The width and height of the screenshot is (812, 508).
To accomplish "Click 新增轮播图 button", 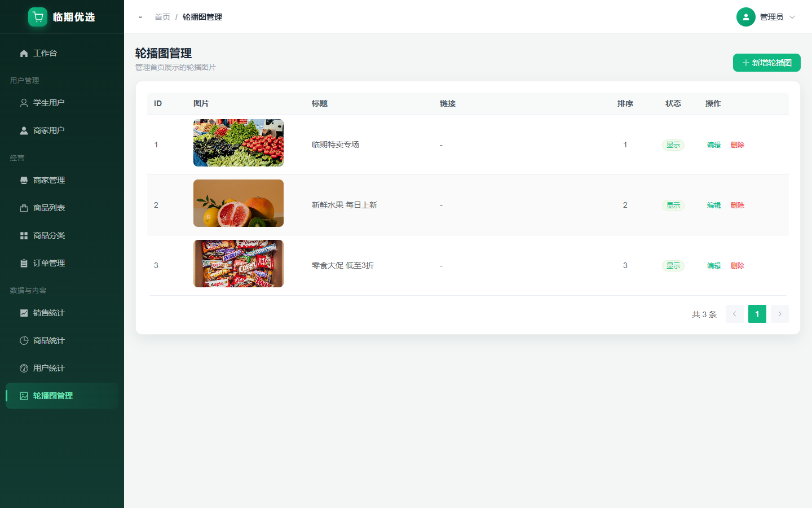I will click(x=767, y=63).
